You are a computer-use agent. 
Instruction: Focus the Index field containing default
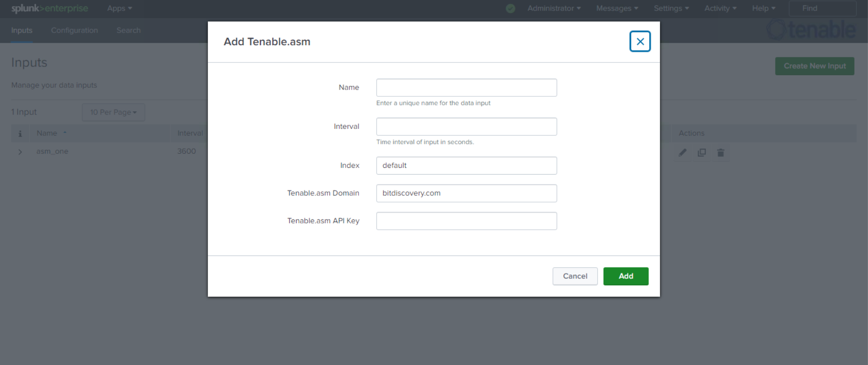(466, 166)
